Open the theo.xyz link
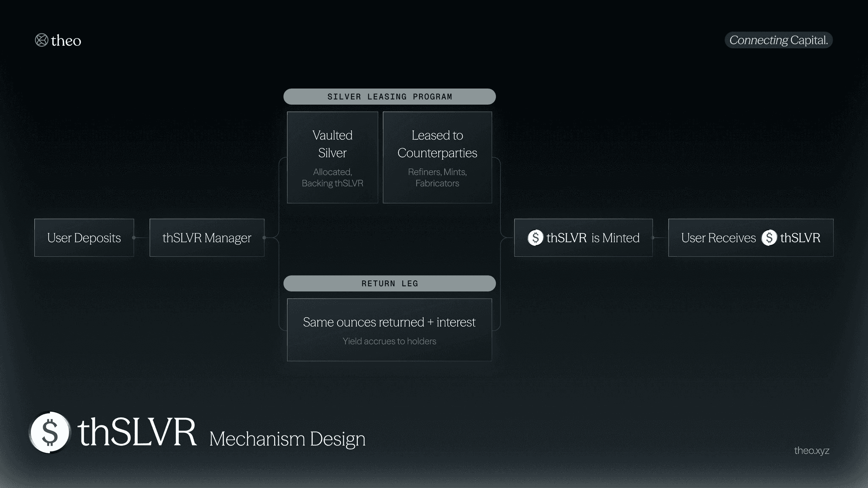Image resolution: width=868 pixels, height=488 pixels. tap(812, 450)
